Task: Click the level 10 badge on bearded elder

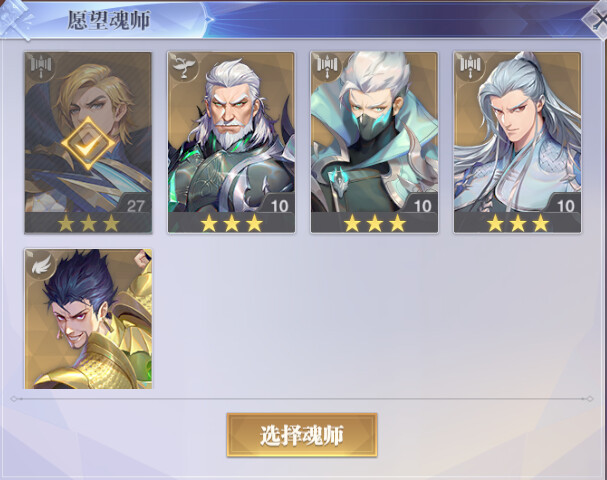Action: [279, 206]
